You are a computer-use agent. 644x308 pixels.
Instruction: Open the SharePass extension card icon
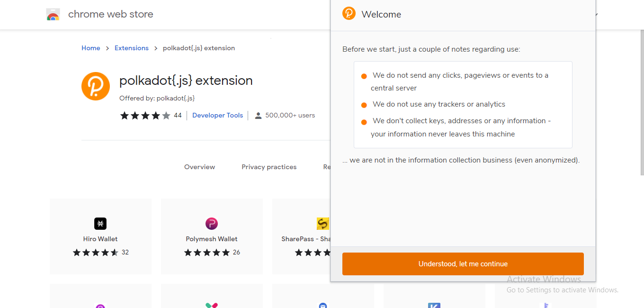(323, 224)
